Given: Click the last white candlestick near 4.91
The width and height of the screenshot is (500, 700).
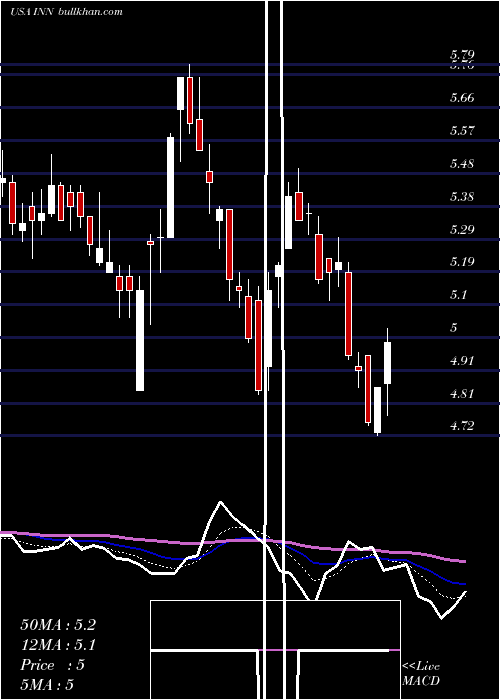Looking at the screenshot, I should click(x=388, y=363).
